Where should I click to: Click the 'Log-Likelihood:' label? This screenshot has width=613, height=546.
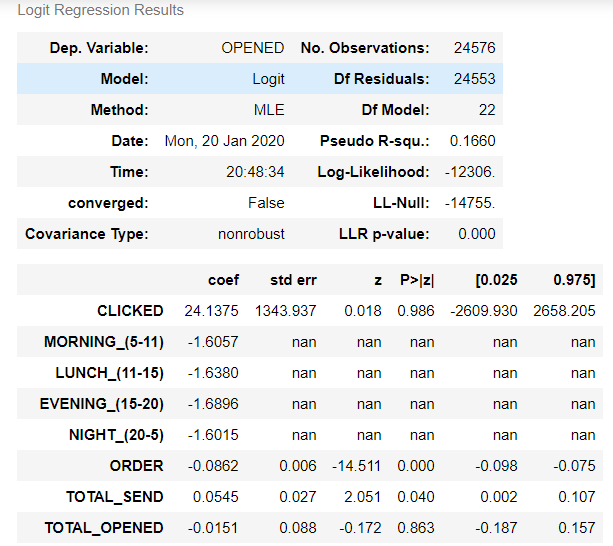(x=373, y=172)
